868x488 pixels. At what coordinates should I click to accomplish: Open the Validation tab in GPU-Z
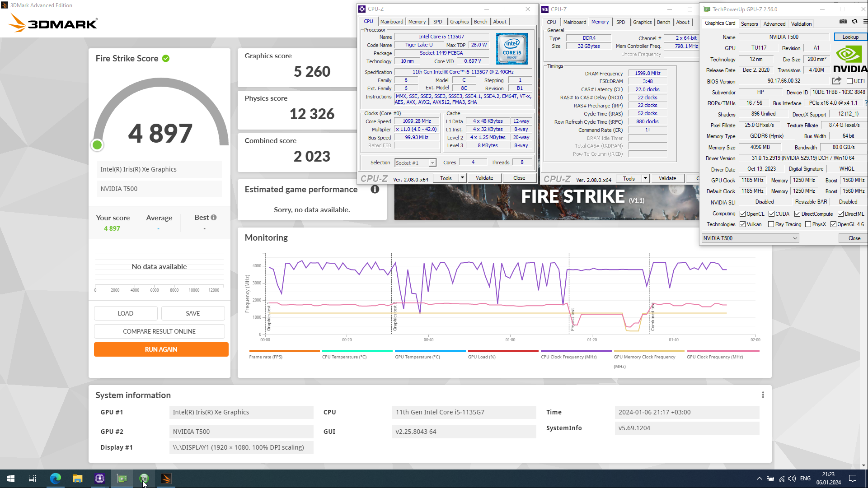801,24
